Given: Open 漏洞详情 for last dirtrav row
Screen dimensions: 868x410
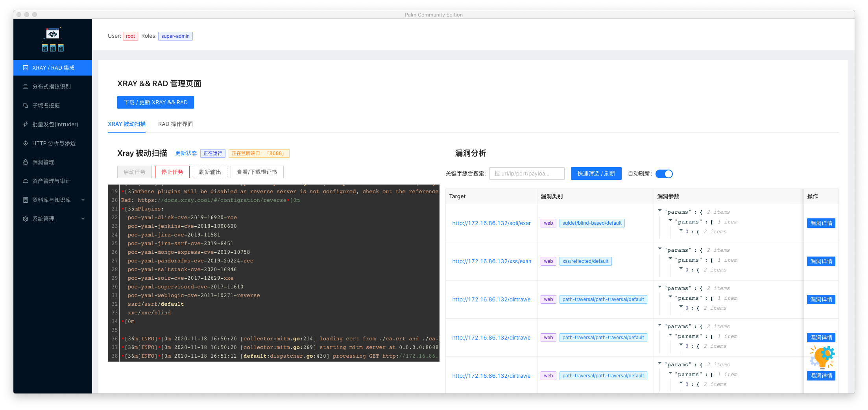Looking at the screenshot, I should [x=821, y=376].
